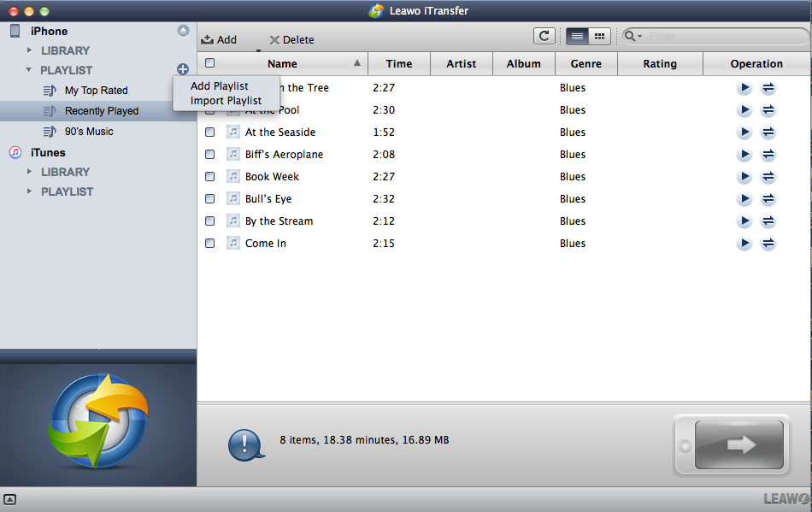Toggle the select-all checkbox in header
This screenshot has width=812, height=512.
tap(210, 63)
